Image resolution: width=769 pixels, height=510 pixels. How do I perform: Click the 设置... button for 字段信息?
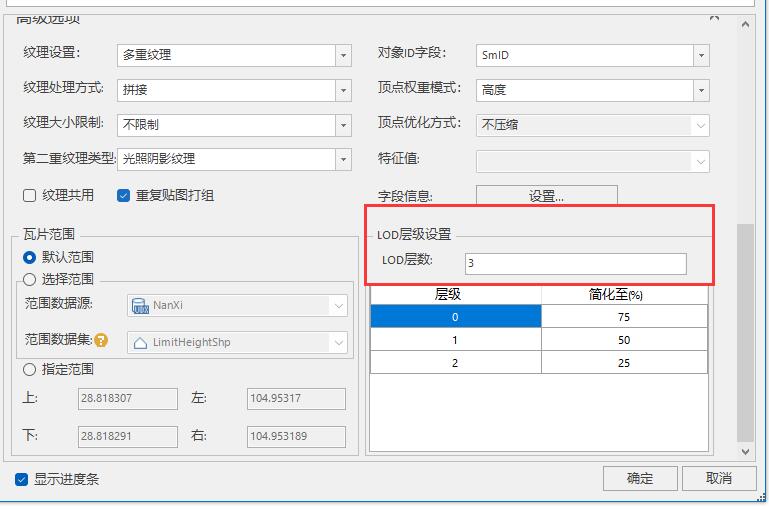(546, 196)
